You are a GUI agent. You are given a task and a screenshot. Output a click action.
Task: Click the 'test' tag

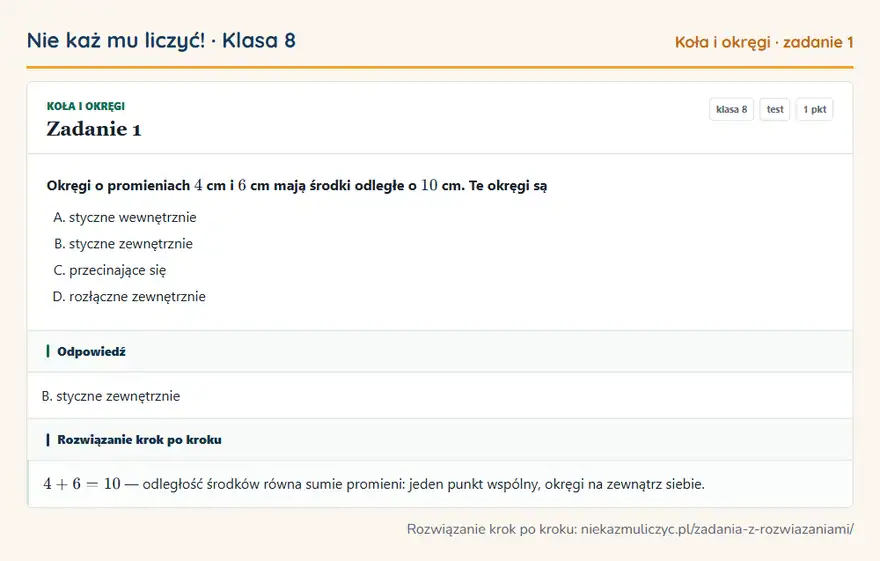tap(774, 109)
